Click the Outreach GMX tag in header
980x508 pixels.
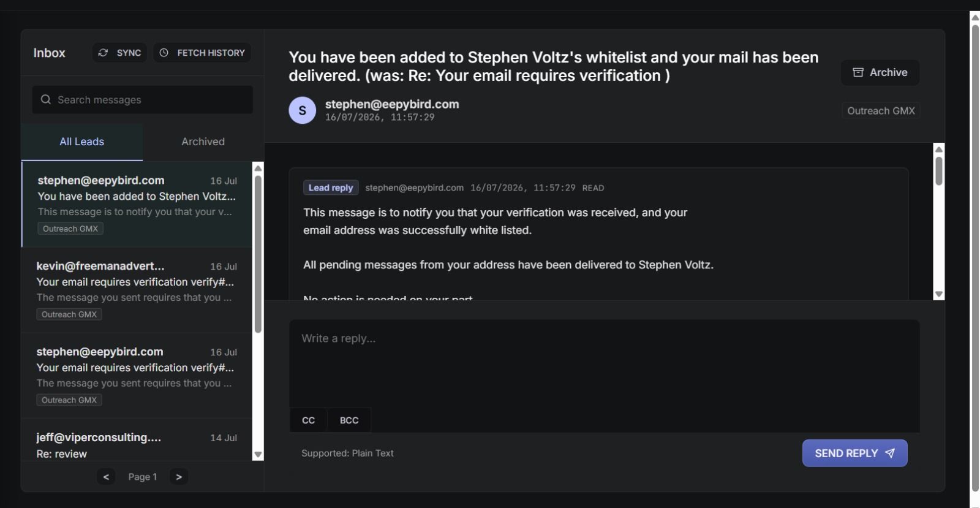[x=881, y=111]
